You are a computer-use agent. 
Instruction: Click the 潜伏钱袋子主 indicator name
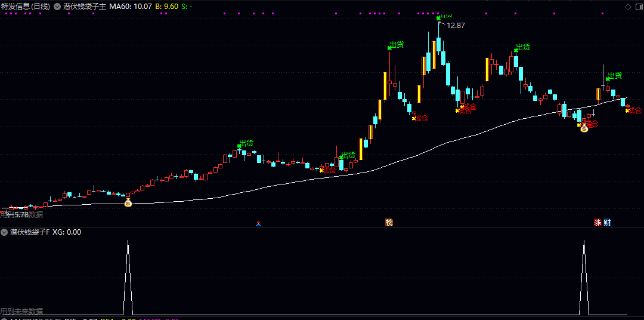85,7
